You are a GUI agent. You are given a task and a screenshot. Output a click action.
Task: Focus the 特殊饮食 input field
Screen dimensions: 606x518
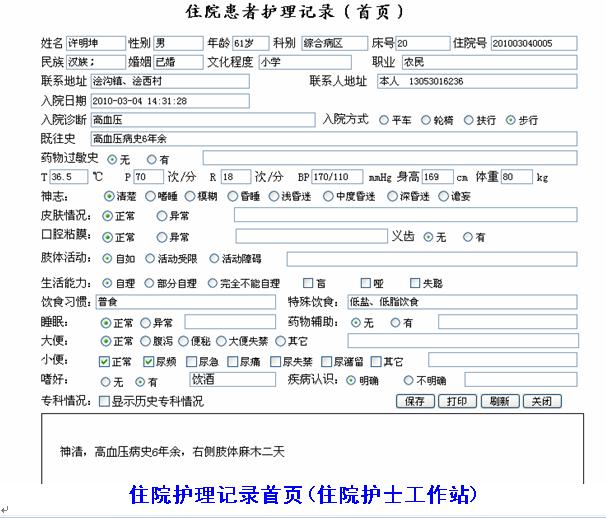(460, 302)
